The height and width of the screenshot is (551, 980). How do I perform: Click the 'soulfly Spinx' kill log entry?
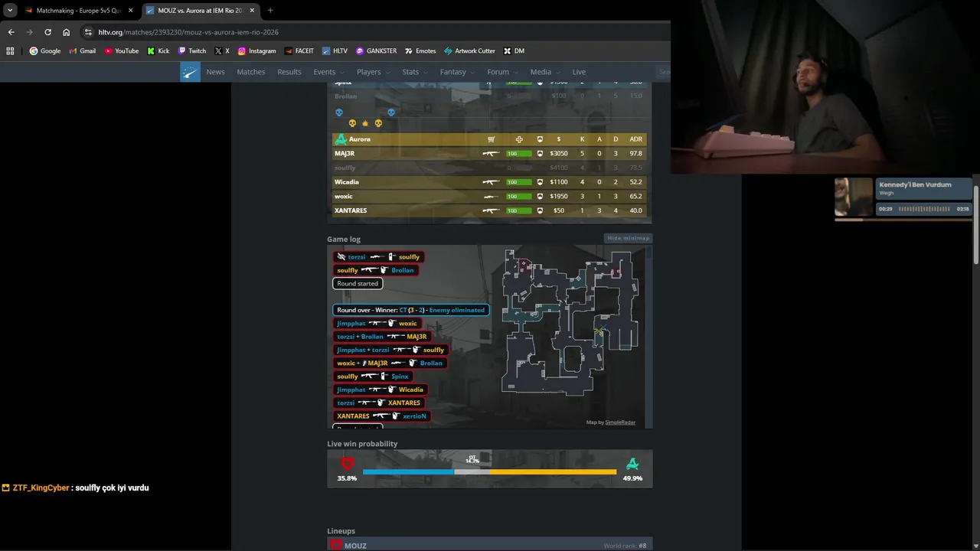(373, 377)
